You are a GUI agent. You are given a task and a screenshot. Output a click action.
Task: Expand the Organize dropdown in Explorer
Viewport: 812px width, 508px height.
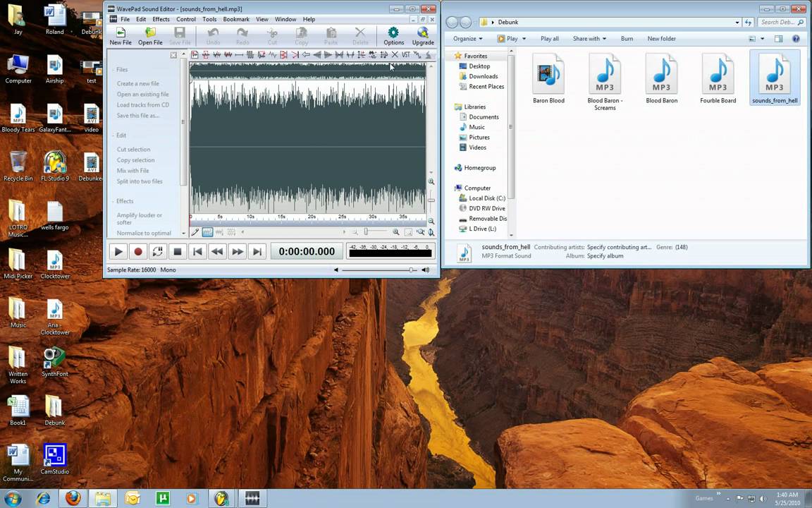467,39
